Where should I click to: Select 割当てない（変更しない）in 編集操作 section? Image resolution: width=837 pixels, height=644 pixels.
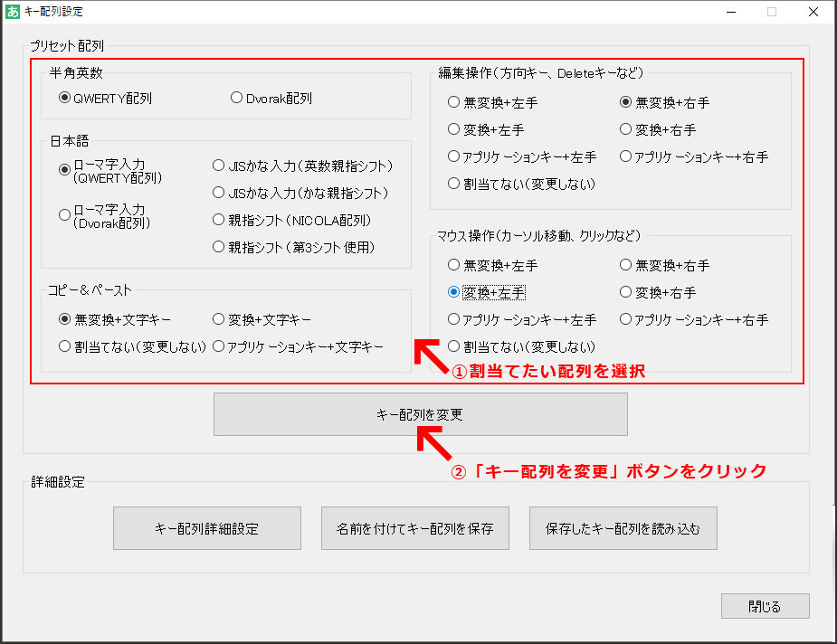[x=452, y=183]
